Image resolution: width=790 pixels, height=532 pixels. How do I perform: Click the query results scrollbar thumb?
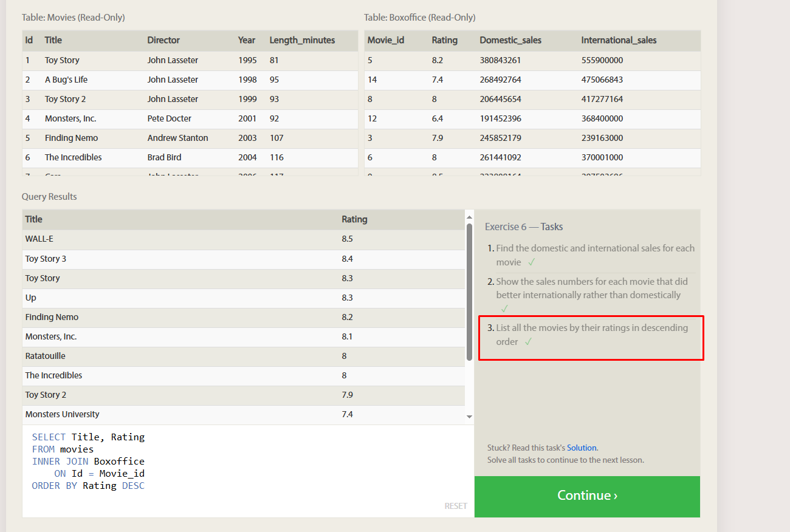(x=469, y=292)
